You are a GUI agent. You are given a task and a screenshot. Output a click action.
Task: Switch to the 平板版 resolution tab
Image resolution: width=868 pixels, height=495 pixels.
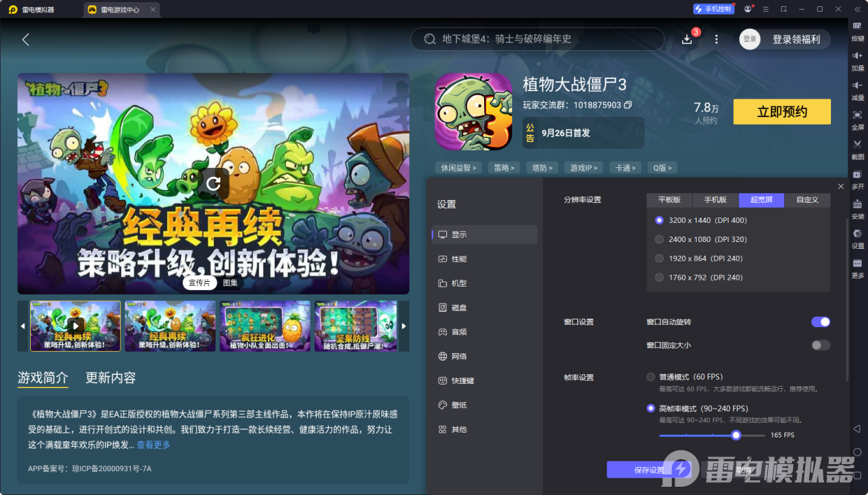pyautogui.click(x=669, y=200)
